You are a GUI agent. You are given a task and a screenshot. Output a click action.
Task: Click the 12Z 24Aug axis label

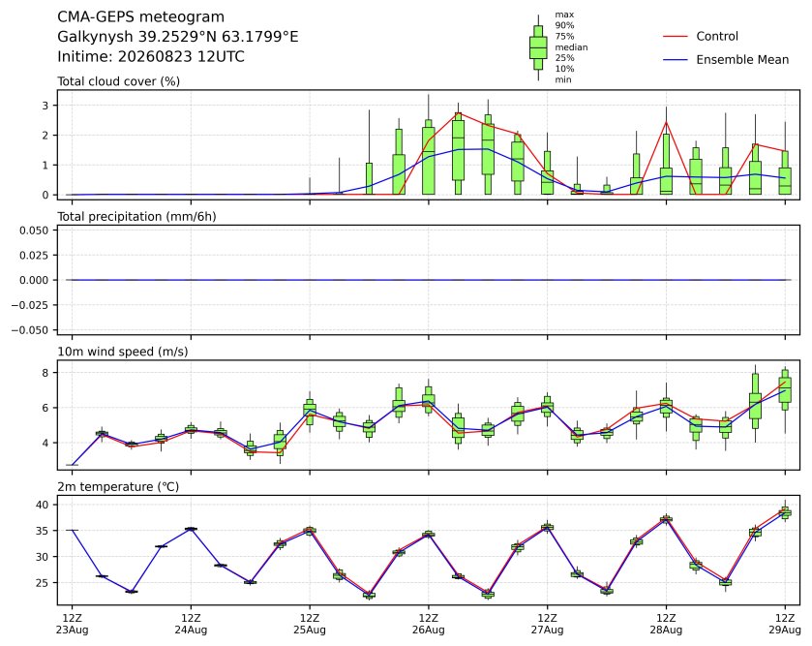click(x=191, y=624)
